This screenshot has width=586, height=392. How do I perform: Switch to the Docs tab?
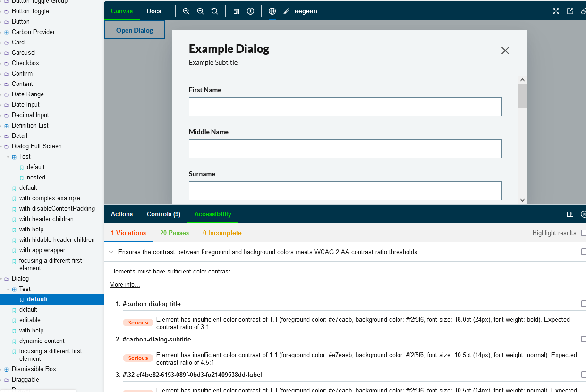click(x=154, y=11)
